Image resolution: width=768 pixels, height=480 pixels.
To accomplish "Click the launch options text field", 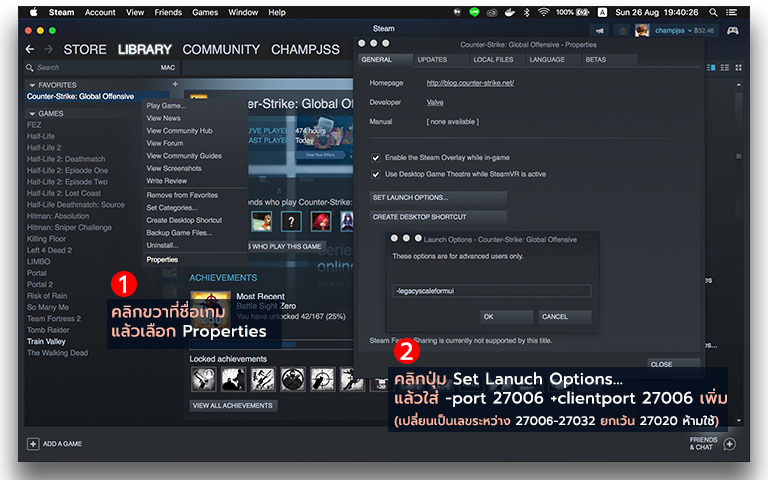I will point(492,291).
